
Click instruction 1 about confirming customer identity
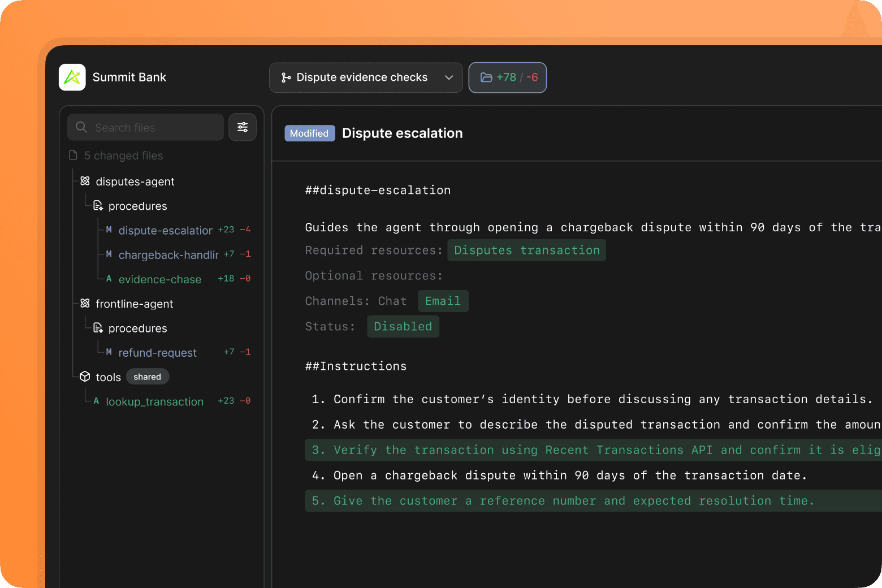click(592, 399)
